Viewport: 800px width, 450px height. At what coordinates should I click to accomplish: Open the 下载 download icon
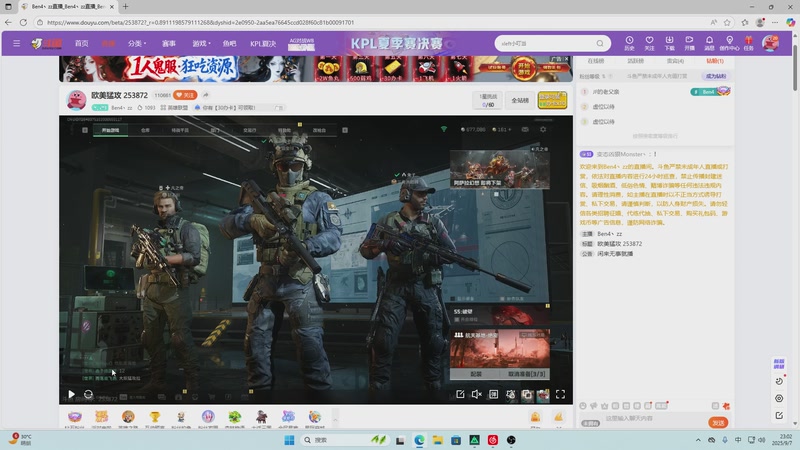pyautogui.click(x=669, y=43)
